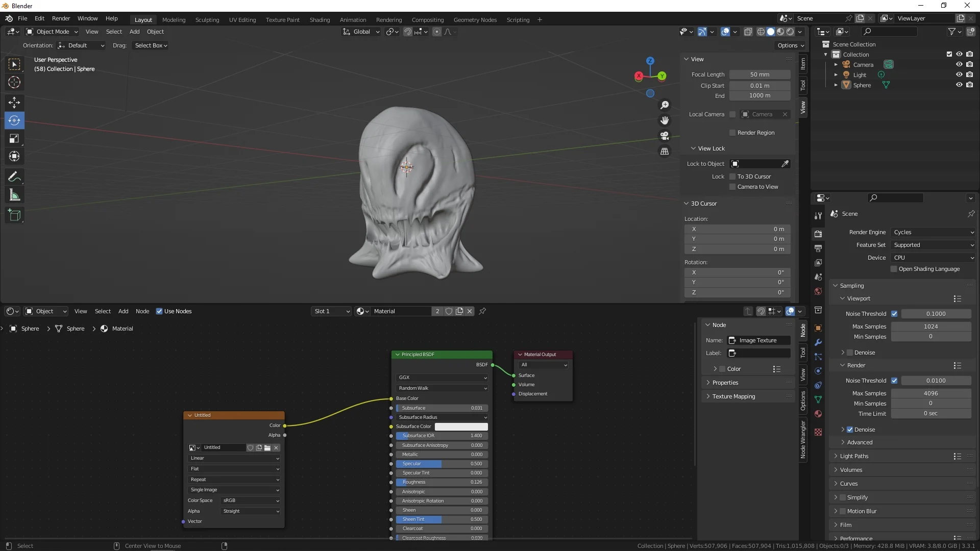980x551 pixels.
Task: Switch to orthographic grid view icon
Action: pyautogui.click(x=665, y=152)
